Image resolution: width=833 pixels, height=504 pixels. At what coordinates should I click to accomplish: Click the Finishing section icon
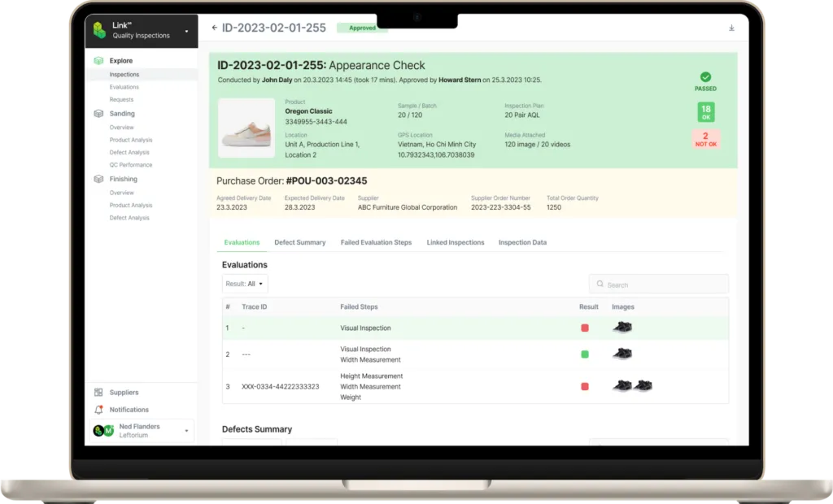point(98,179)
